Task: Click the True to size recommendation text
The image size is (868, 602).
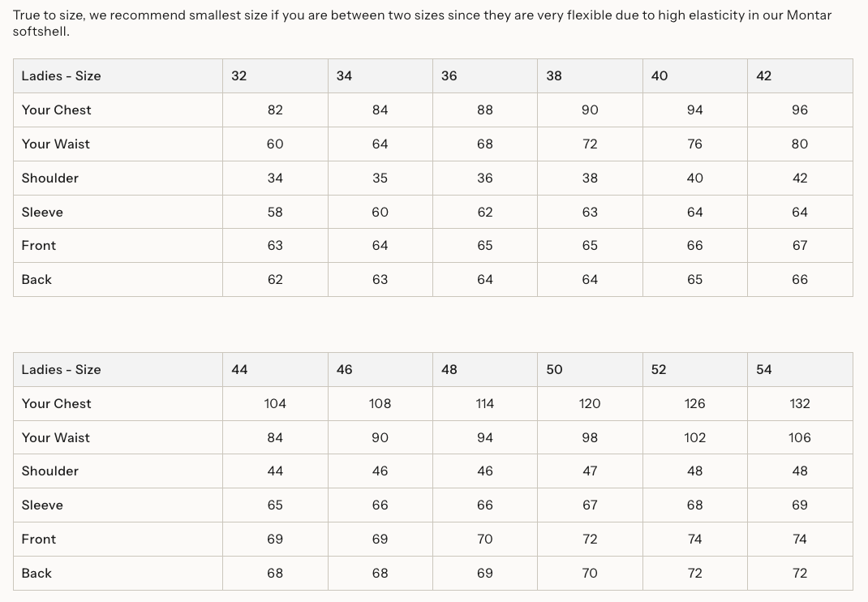Action: pos(422,23)
